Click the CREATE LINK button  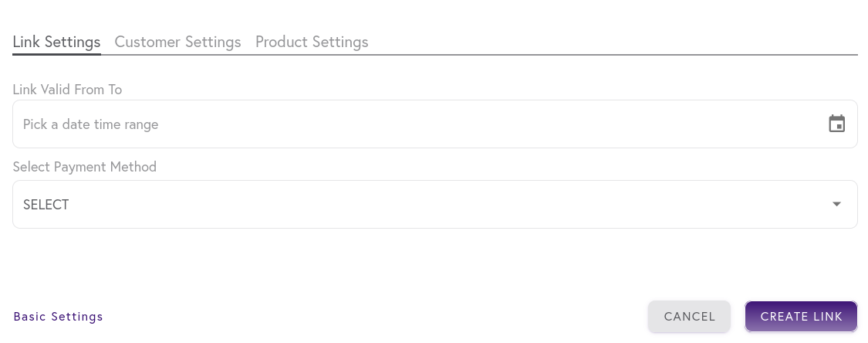801,317
